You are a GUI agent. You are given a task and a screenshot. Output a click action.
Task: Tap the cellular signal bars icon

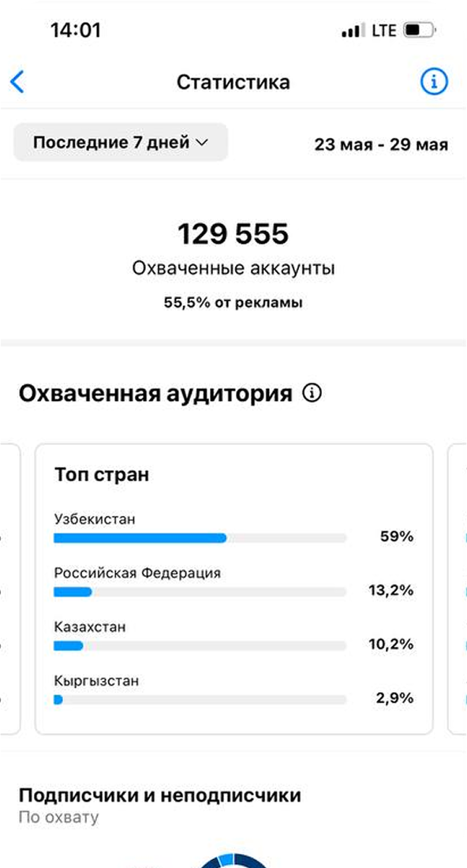[353, 30]
